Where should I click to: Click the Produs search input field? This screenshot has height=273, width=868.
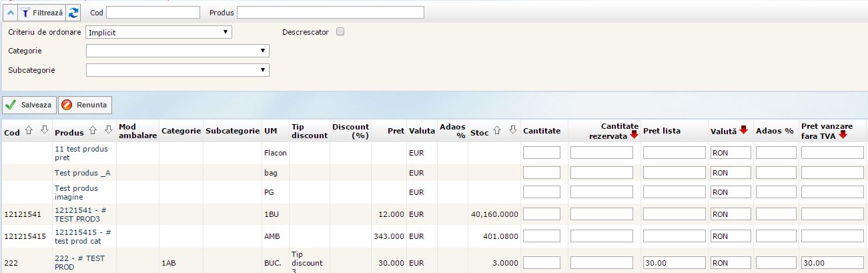pos(330,13)
